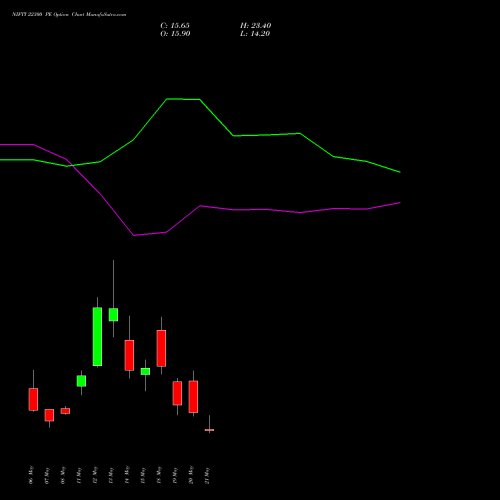Click the 13 May date label

pos(111,475)
